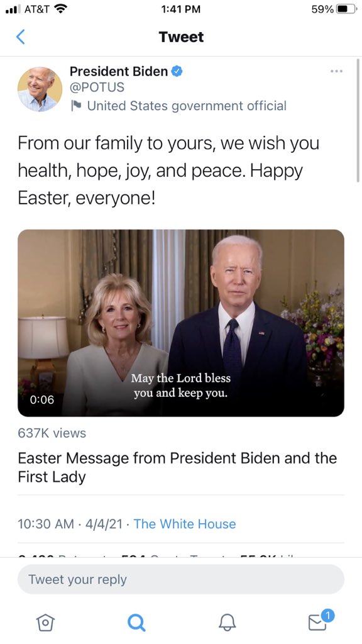Tap the Easter Message video title
362x644 pixels.
point(177,467)
